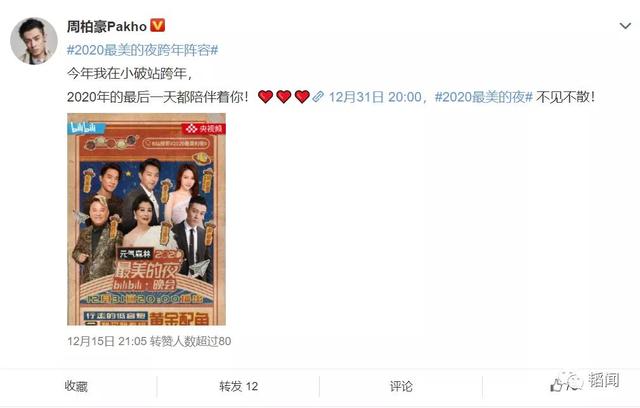The image size is (640, 408).
Task: Like the post with thumbs-up icon
Action: [x=558, y=385]
